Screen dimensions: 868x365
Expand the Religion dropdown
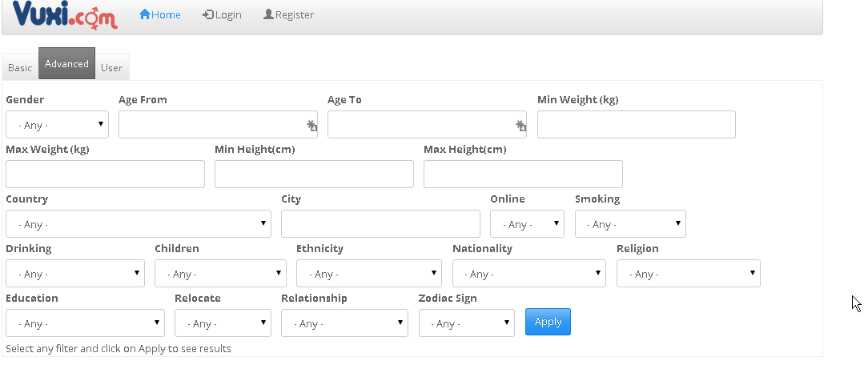click(688, 273)
